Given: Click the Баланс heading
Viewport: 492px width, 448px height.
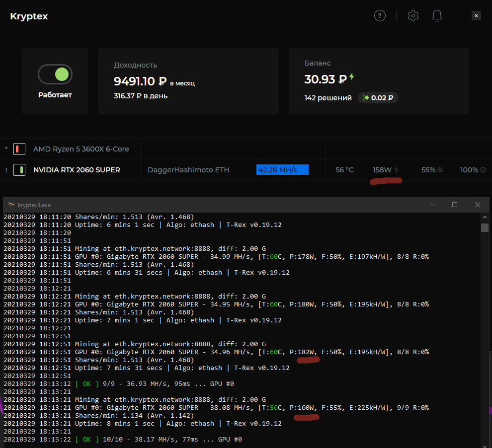Looking at the screenshot, I should [318, 63].
